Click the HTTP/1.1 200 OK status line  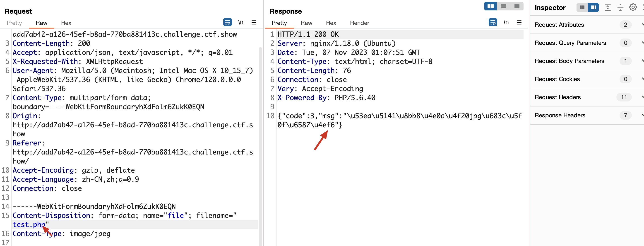308,34
